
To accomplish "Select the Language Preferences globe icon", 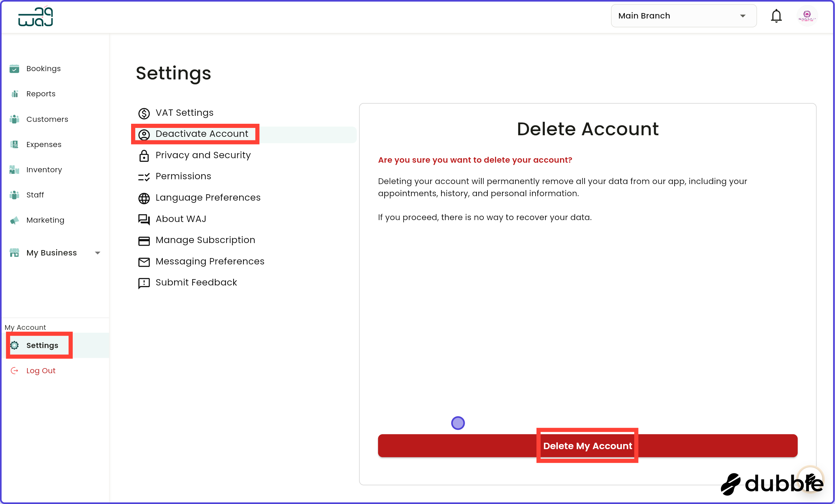I will coord(144,198).
